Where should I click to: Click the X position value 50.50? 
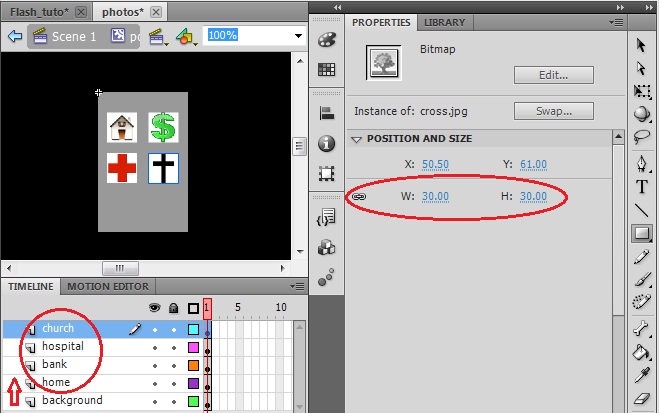pos(435,164)
